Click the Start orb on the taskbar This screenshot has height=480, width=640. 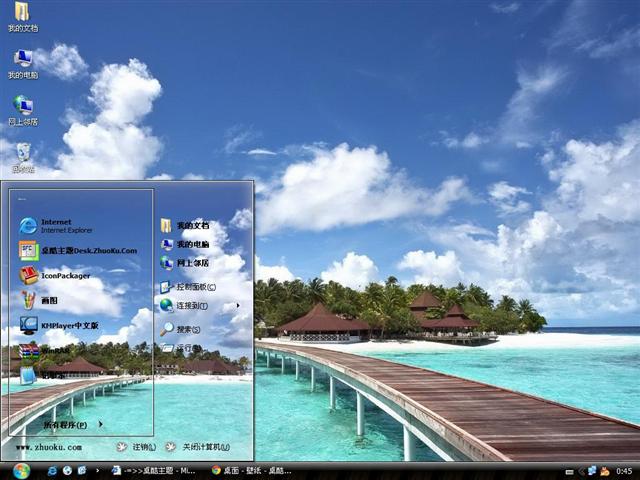coord(21,470)
